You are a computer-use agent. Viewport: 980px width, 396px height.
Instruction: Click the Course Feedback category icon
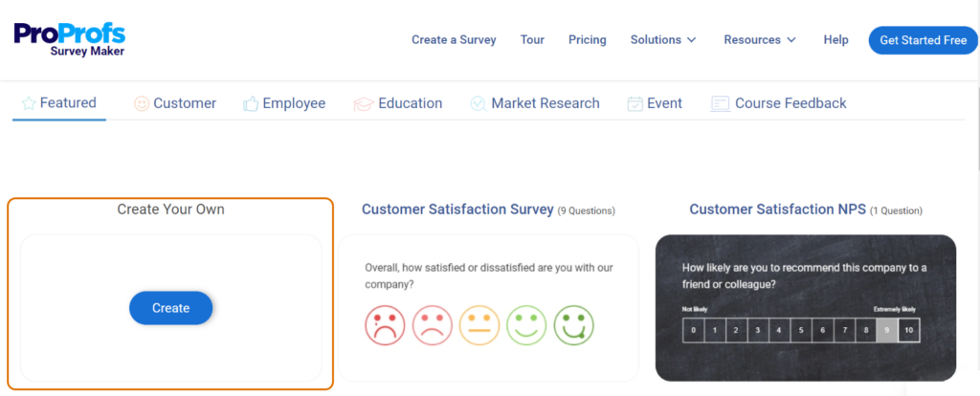(720, 103)
